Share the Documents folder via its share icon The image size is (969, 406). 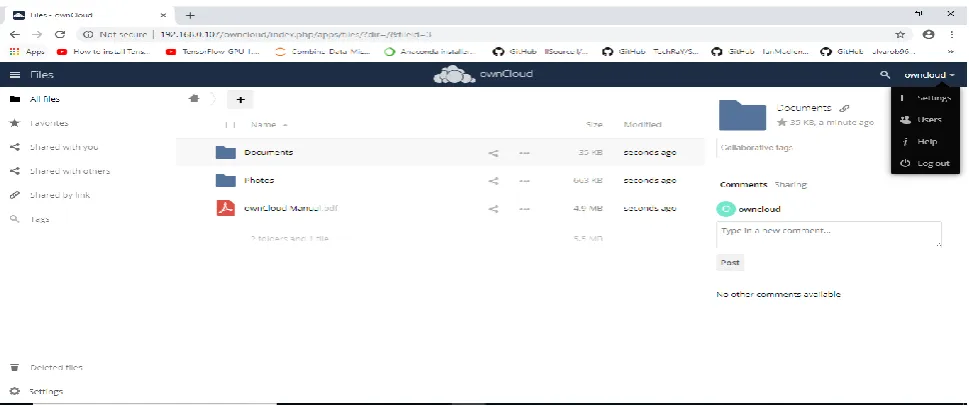[x=493, y=153]
